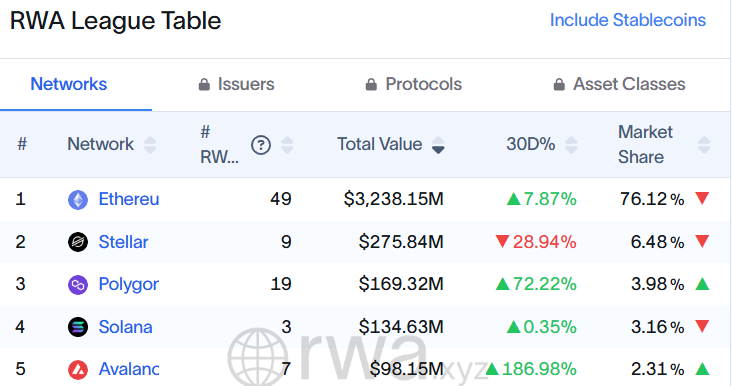Open the Polygon network link
Screen dimensions: 732x386
click(129, 284)
